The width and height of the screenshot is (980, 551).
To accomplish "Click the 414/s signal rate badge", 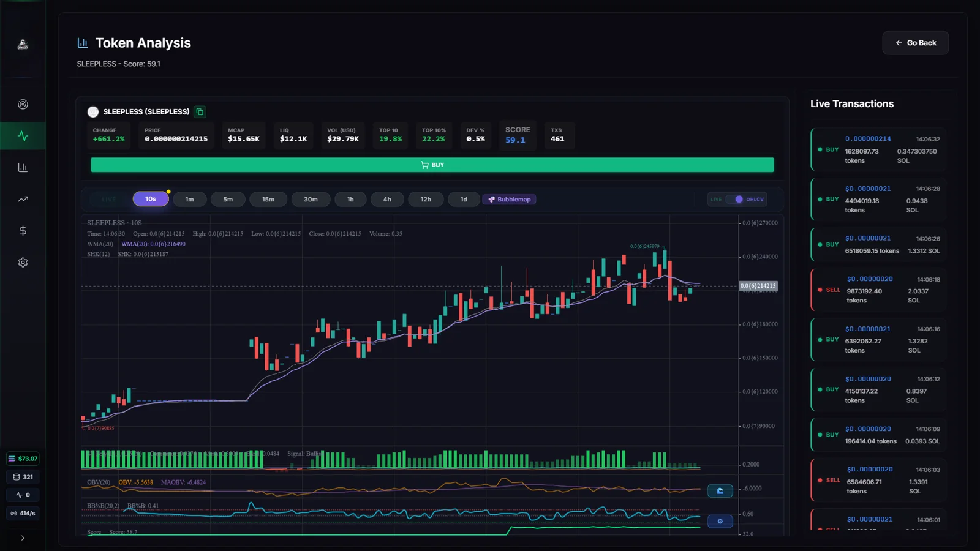I will 23,513.
